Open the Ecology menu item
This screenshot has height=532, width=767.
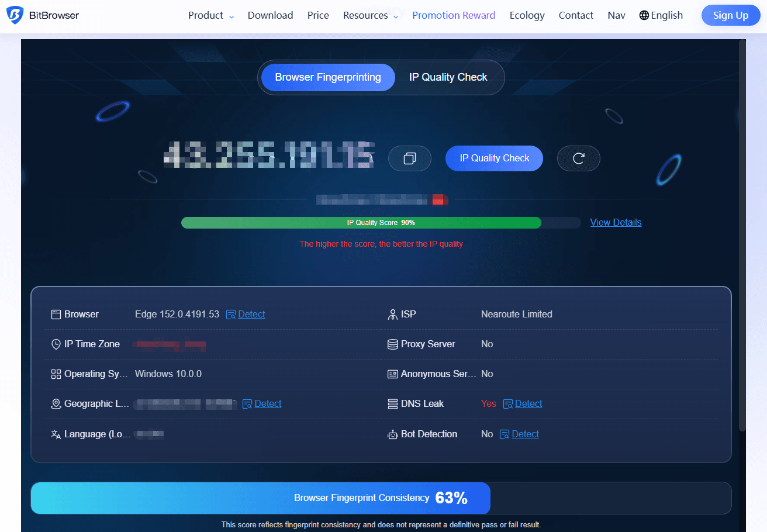point(527,15)
